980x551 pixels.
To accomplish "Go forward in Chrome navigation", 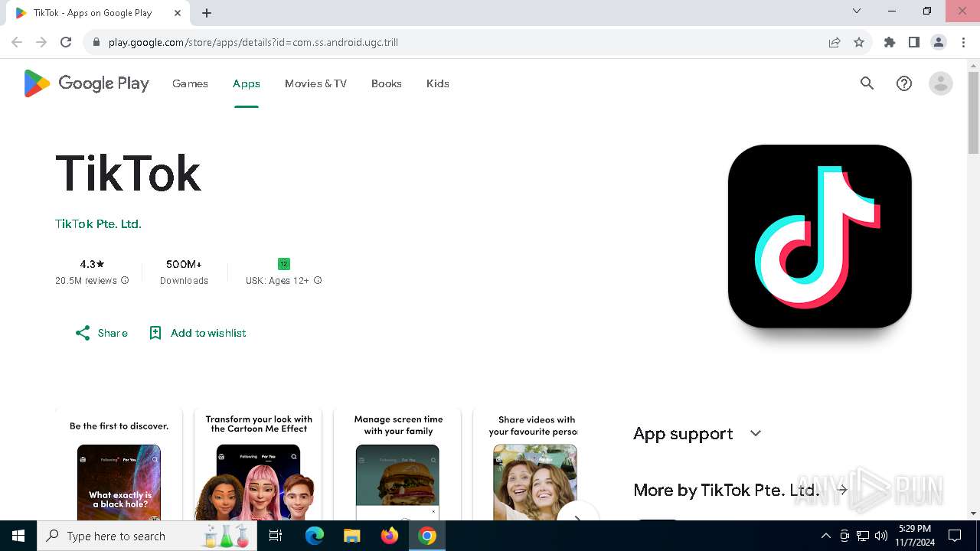I will [x=41, y=42].
